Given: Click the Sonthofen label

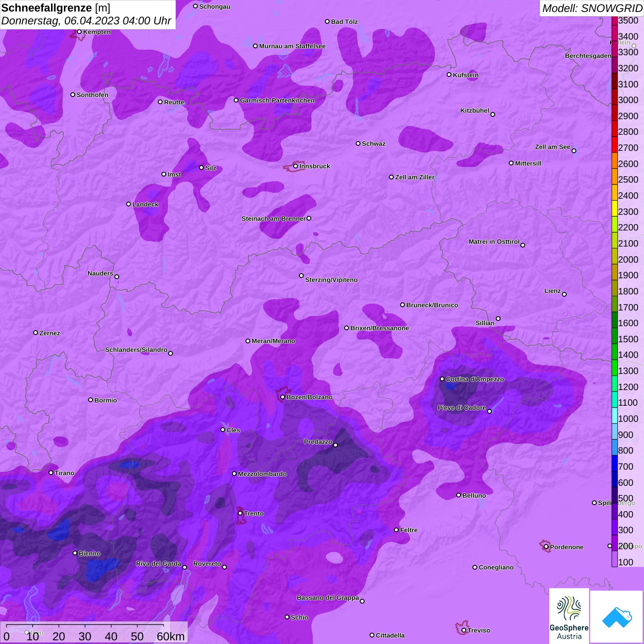Looking at the screenshot, I should (92, 95).
